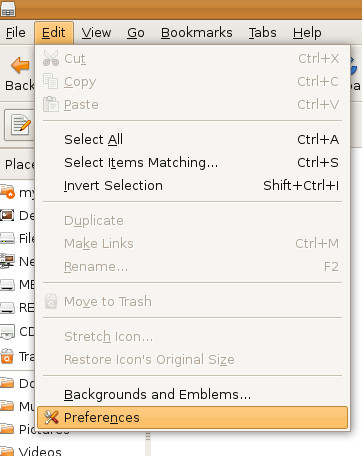This screenshot has height=456, width=362.
Task: Open the View menu
Action: tap(96, 33)
